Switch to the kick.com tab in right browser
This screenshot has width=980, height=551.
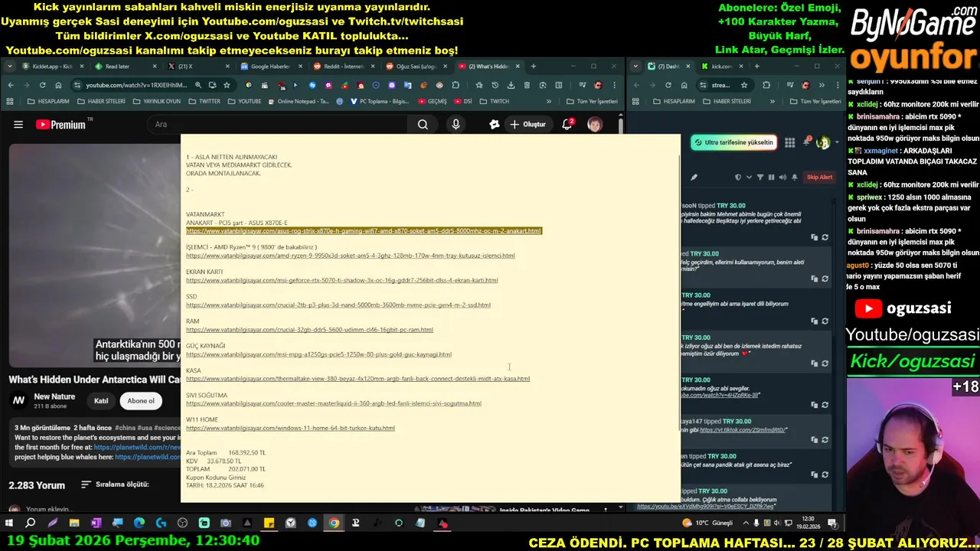(721, 67)
